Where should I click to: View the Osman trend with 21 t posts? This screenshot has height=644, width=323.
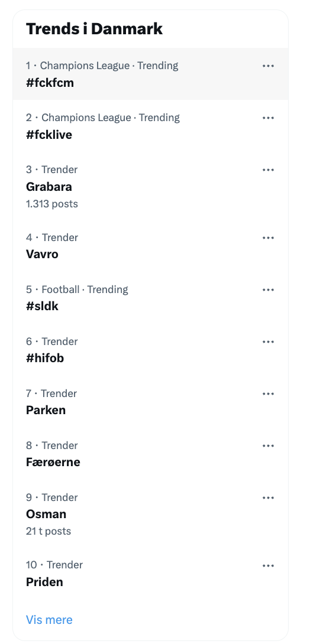pos(151,514)
